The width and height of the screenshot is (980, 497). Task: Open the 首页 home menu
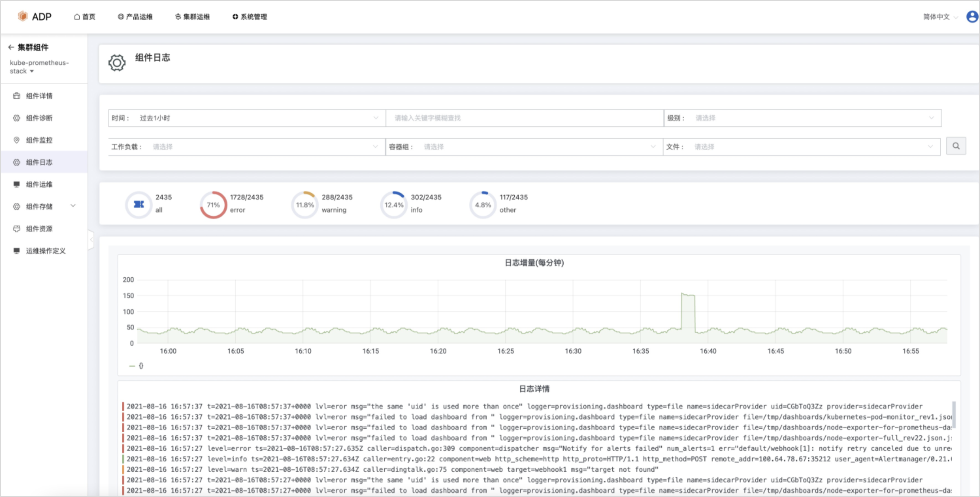85,17
